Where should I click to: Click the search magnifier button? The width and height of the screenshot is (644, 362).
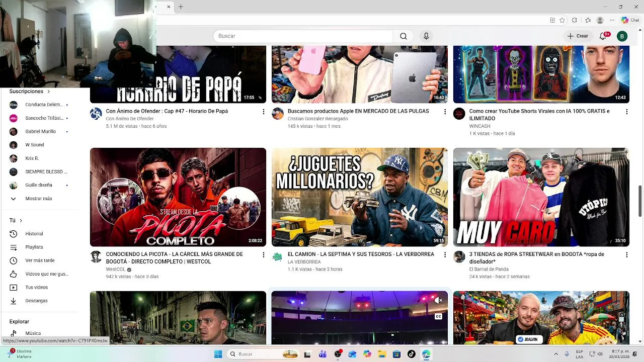point(403,36)
